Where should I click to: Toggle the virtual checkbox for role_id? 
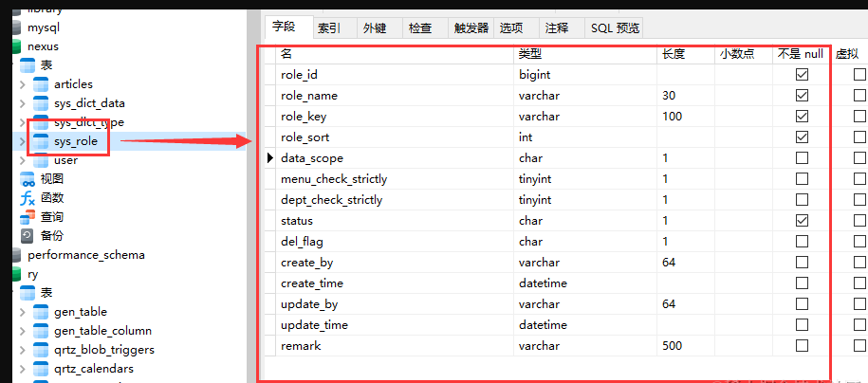click(x=859, y=75)
